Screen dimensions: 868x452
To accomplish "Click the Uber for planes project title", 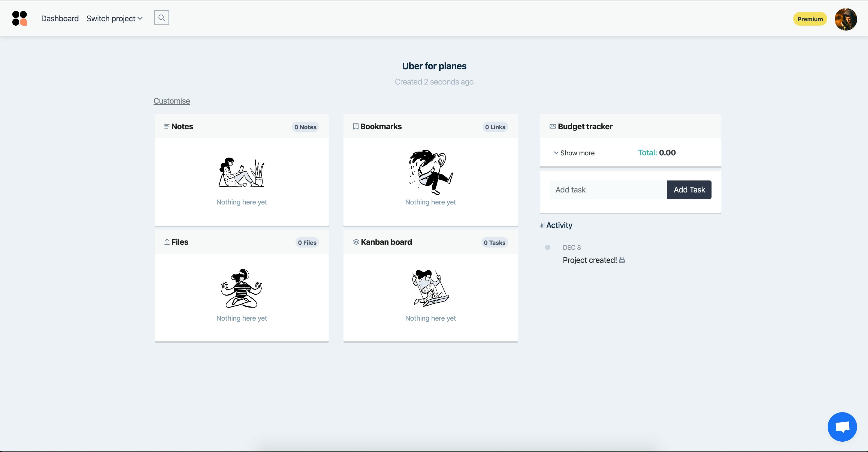I will click(434, 66).
